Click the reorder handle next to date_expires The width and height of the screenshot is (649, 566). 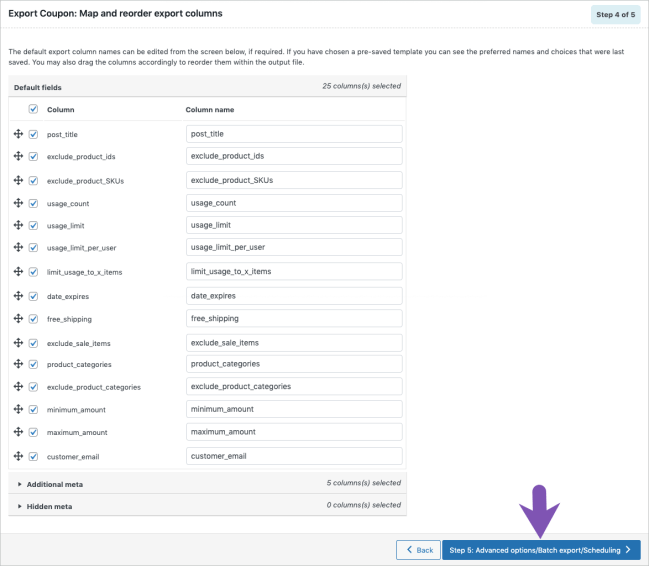pos(18,296)
